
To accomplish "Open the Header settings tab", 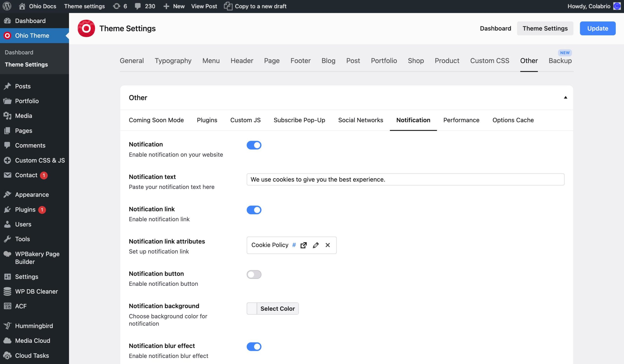I will click(x=242, y=61).
